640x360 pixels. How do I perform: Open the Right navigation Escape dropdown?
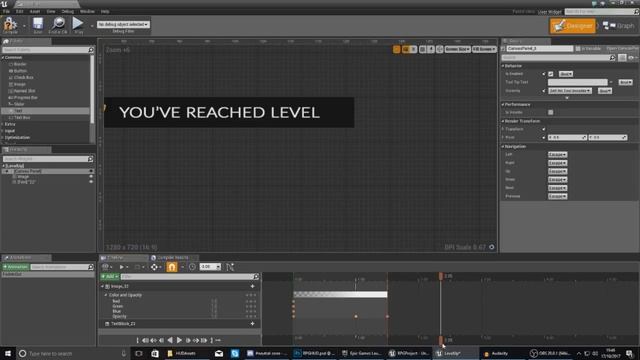pyautogui.click(x=558, y=163)
